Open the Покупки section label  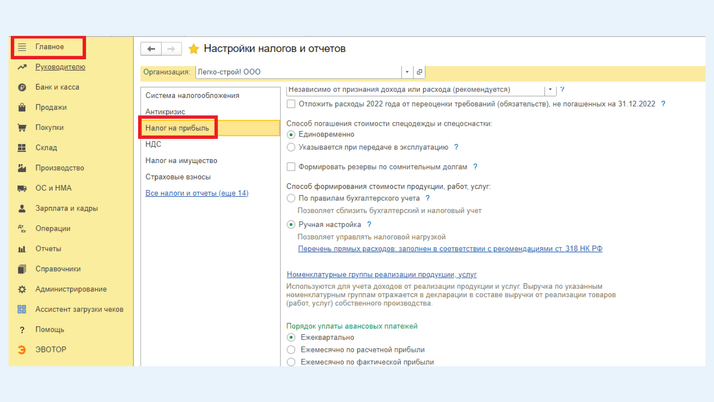50,127
